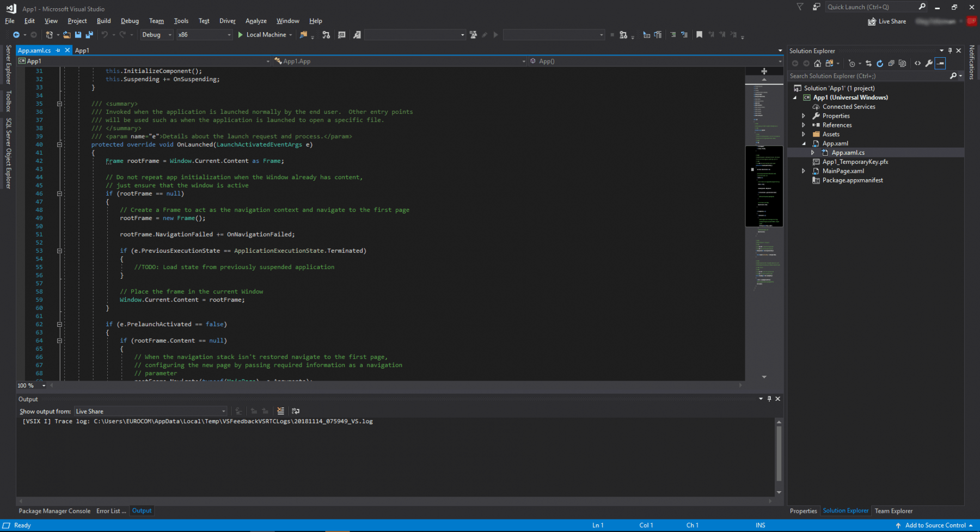This screenshot has width=980, height=532.
Task: Collapse the OnLaunched method code region
Action: (59, 144)
